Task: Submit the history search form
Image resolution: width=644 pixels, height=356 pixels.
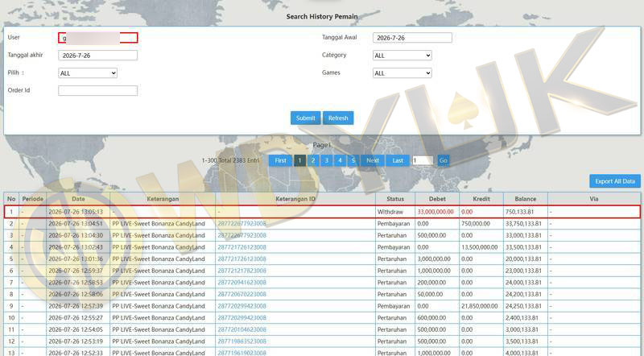Action: point(306,118)
